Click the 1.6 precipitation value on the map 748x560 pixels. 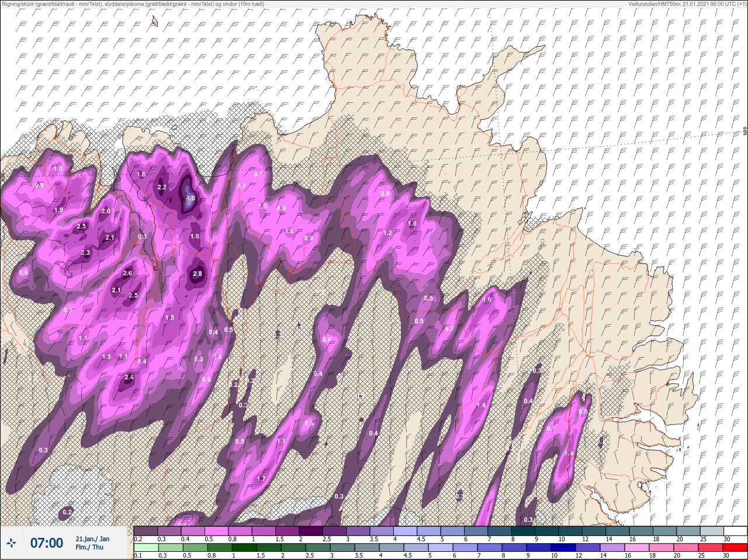(487, 299)
